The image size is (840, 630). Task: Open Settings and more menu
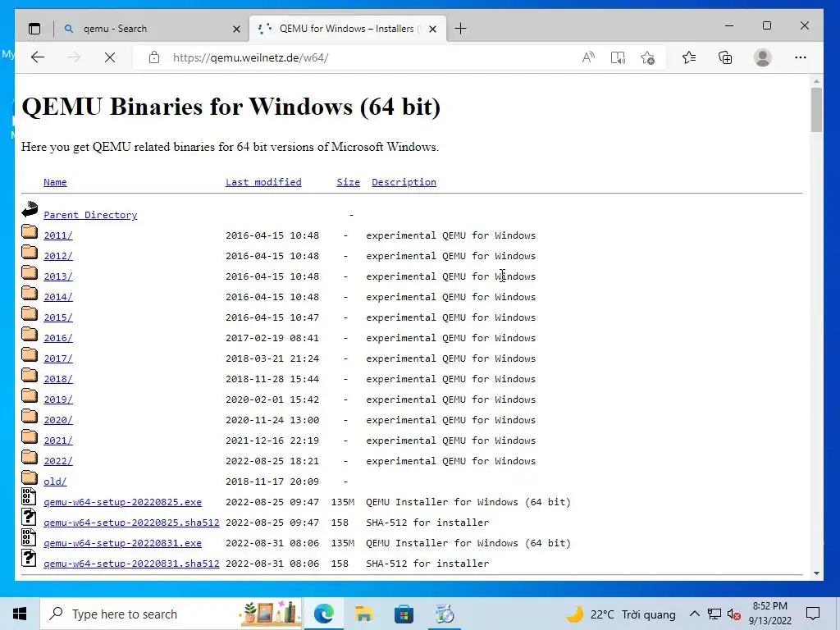click(801, 57)
